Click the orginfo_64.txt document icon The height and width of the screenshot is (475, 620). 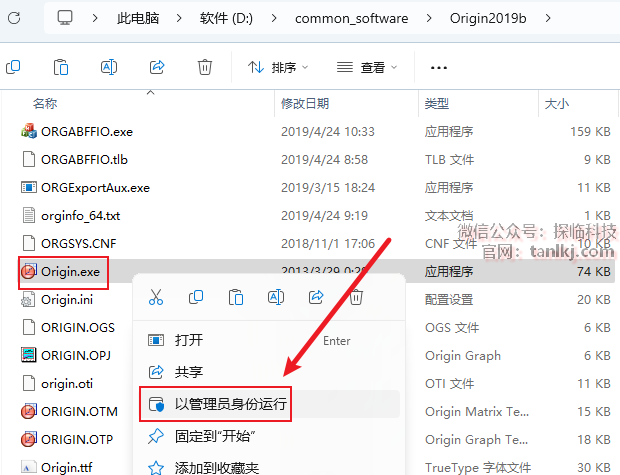[28, 215]
